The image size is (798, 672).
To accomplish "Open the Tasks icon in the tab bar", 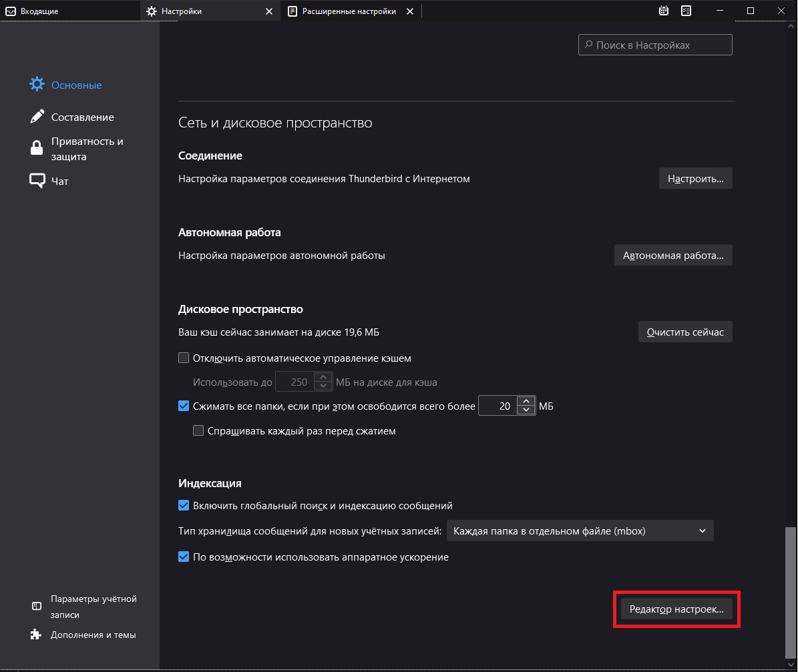I will (x=686, y=11).
